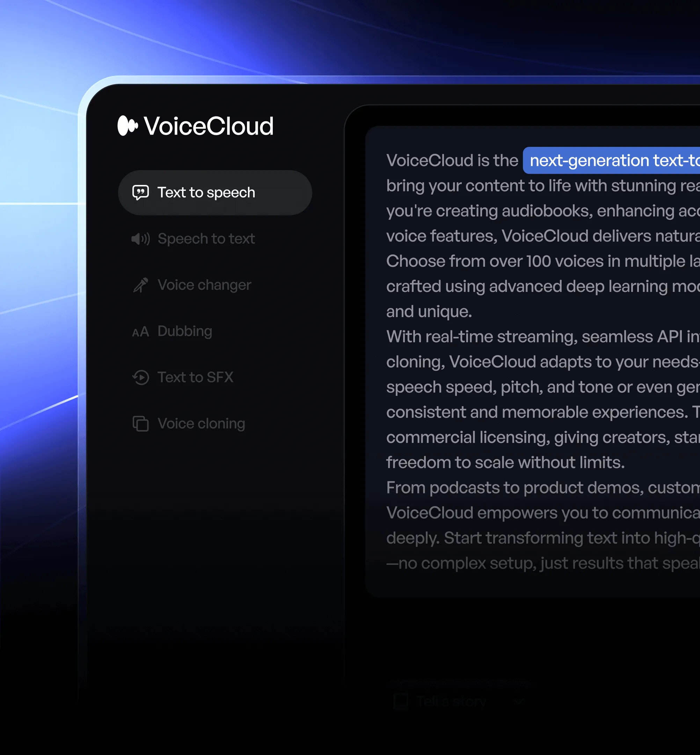Open the chevron next to Tell a story

coord(519,701)
